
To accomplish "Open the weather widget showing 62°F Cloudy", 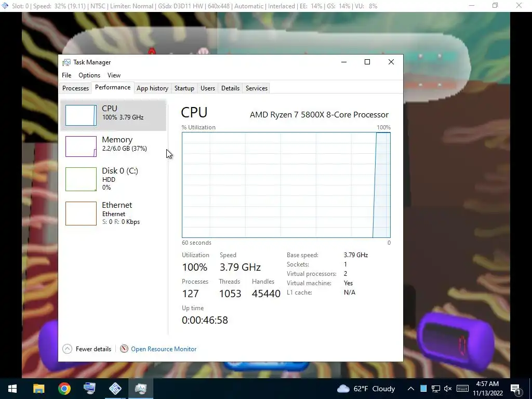I will 366,389.
